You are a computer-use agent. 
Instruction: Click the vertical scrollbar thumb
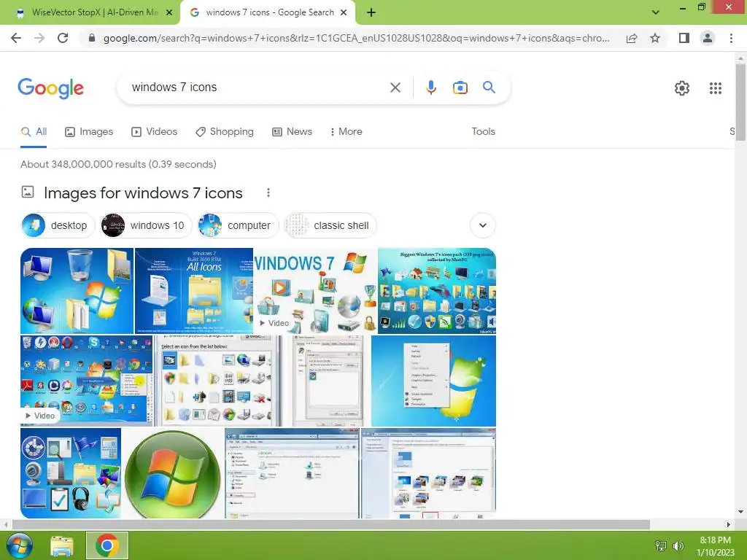pyautogui.click(x=740, y=102)
